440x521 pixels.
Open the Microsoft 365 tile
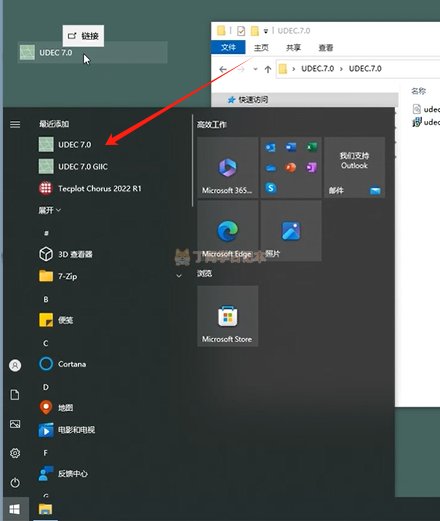pos(228,167)
